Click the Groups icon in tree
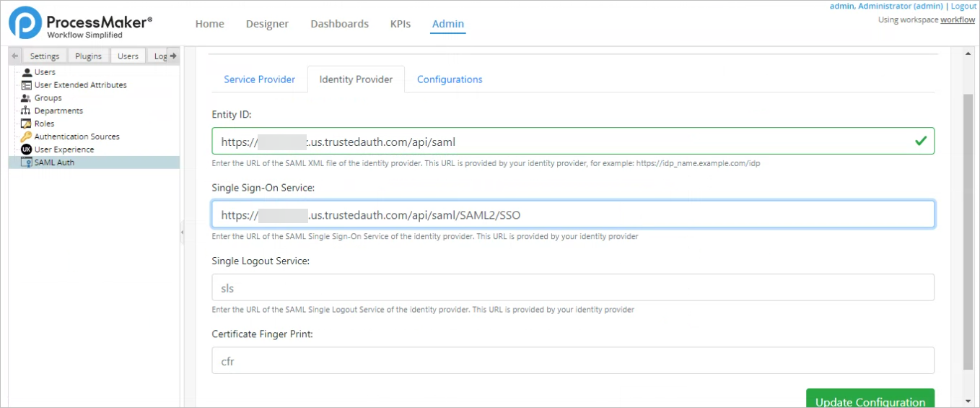 [27, 98]
